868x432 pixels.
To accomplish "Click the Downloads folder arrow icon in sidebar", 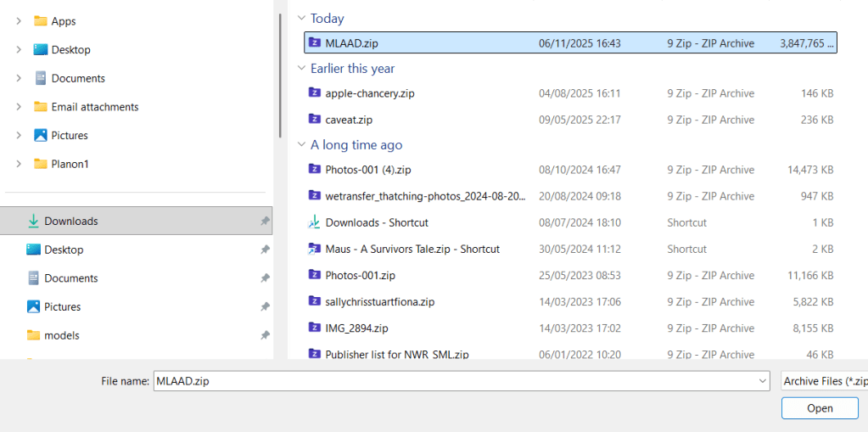I will tap(33, 222).
